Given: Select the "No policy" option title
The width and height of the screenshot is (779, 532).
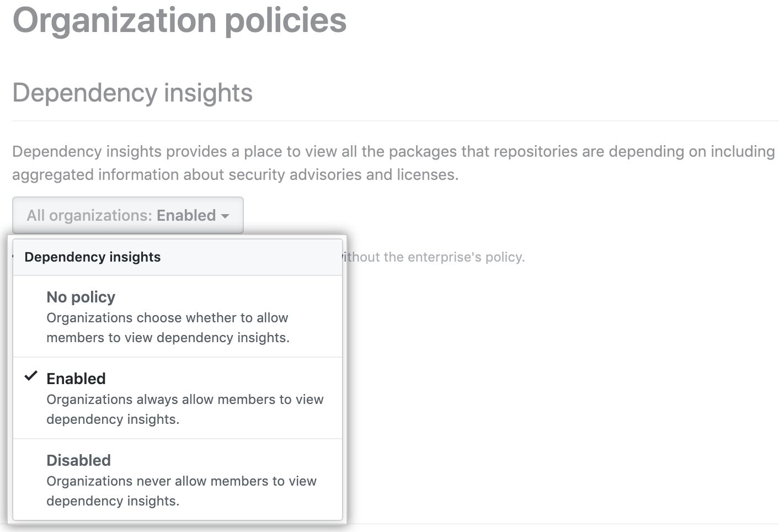Looking at the screenshot, I should pyautogui.click(x=81, y=297).
